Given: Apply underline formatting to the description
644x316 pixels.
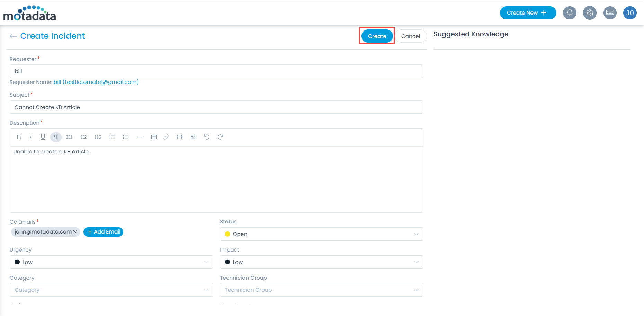Looking at the screenshot, I should pyautogui.click(x=43, y=137).
